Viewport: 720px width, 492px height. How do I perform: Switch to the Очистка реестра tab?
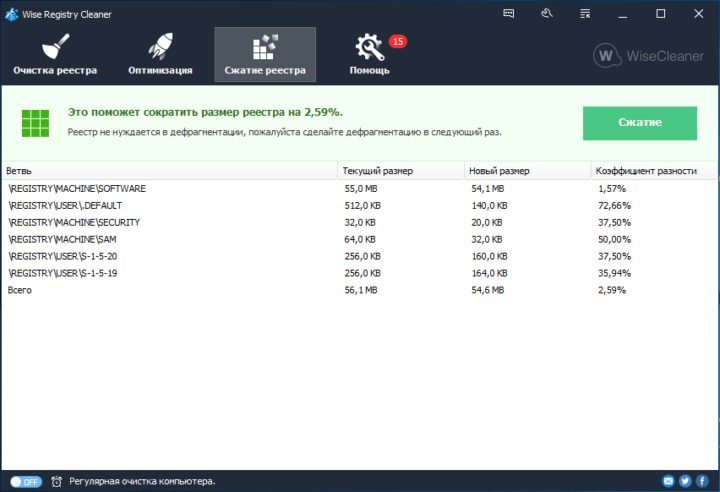click(55, 54)
